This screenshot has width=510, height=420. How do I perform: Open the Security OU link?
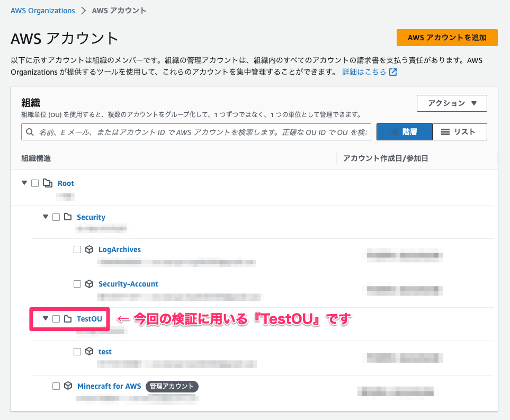coord(91,217)
